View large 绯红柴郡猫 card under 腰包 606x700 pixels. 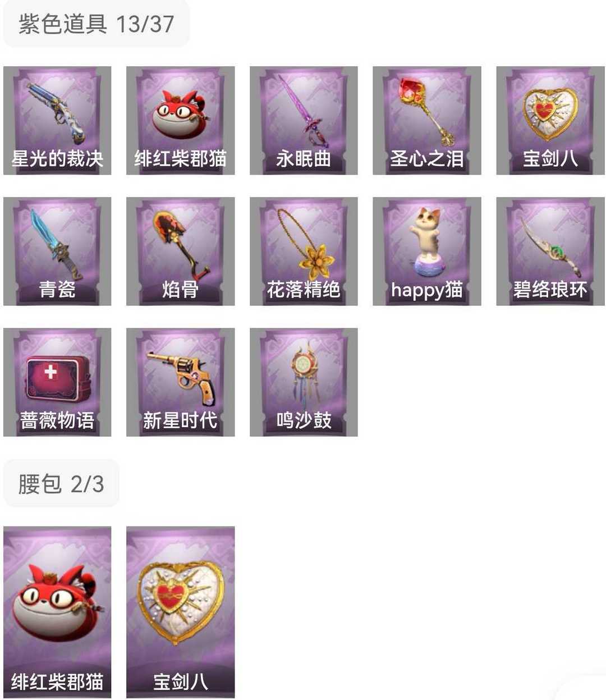coord(57,612)
